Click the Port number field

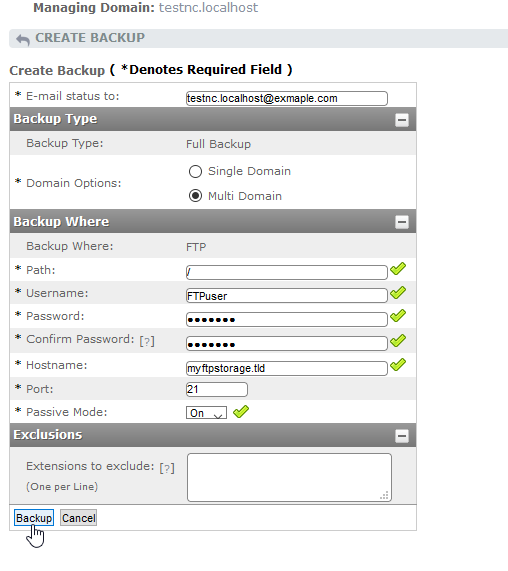217,389
